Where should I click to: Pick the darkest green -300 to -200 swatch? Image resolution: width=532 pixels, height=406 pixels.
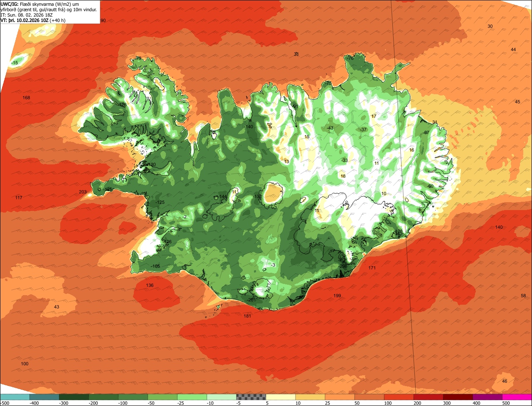click(x=74, y=397)
